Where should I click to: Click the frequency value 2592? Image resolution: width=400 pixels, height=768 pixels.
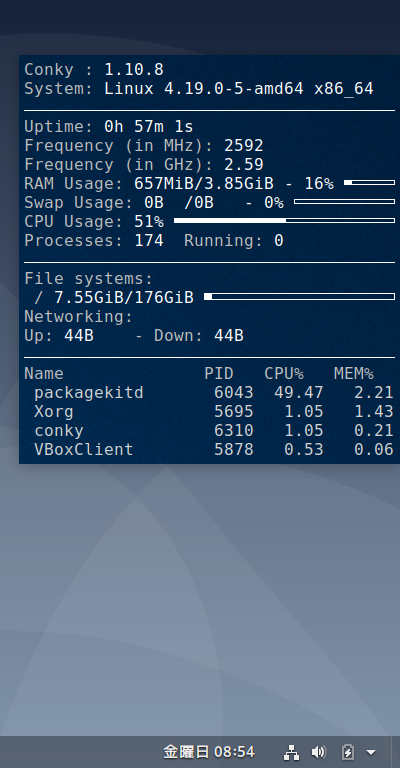[x=244, y=146]
